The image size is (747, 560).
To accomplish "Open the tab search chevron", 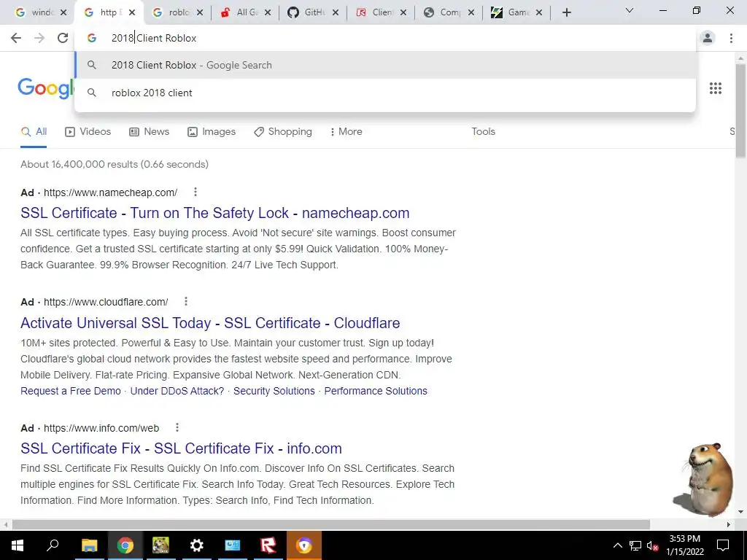I will (x=630, y=10).
